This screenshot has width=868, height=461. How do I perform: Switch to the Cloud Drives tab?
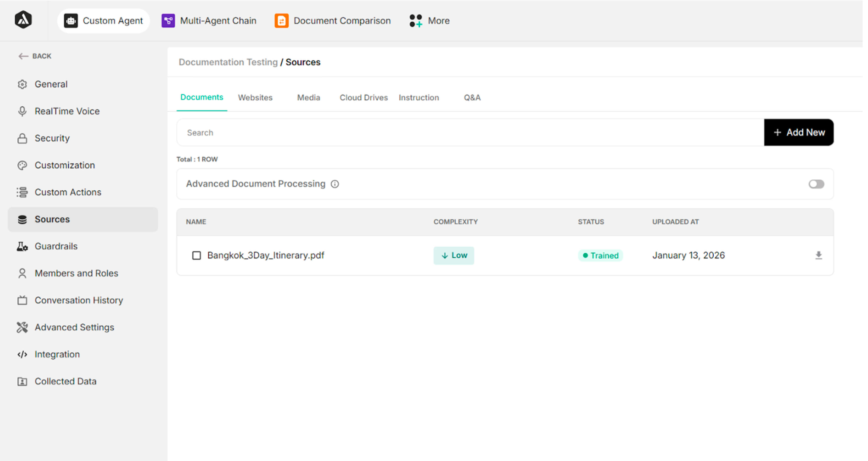coord(364,97)
